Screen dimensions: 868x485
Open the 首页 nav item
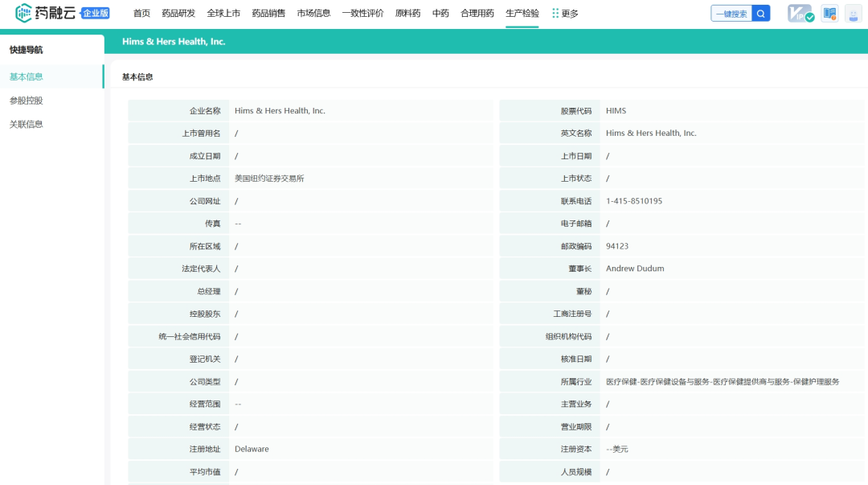pyautogui.click(x=141, y=14)
